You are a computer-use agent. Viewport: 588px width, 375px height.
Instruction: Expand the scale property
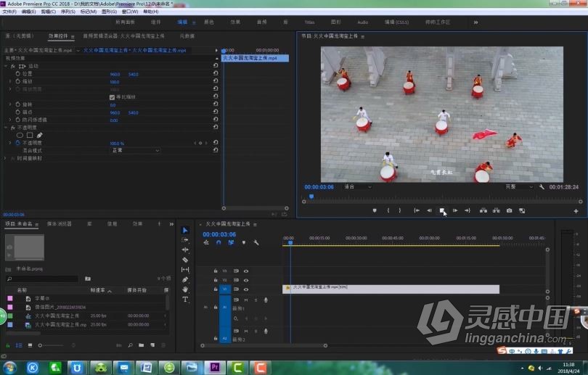10,81
